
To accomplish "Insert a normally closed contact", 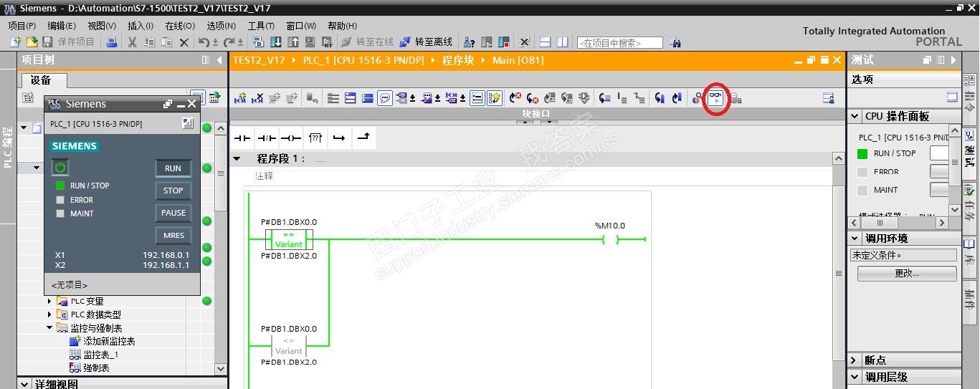I will [267, 138].
